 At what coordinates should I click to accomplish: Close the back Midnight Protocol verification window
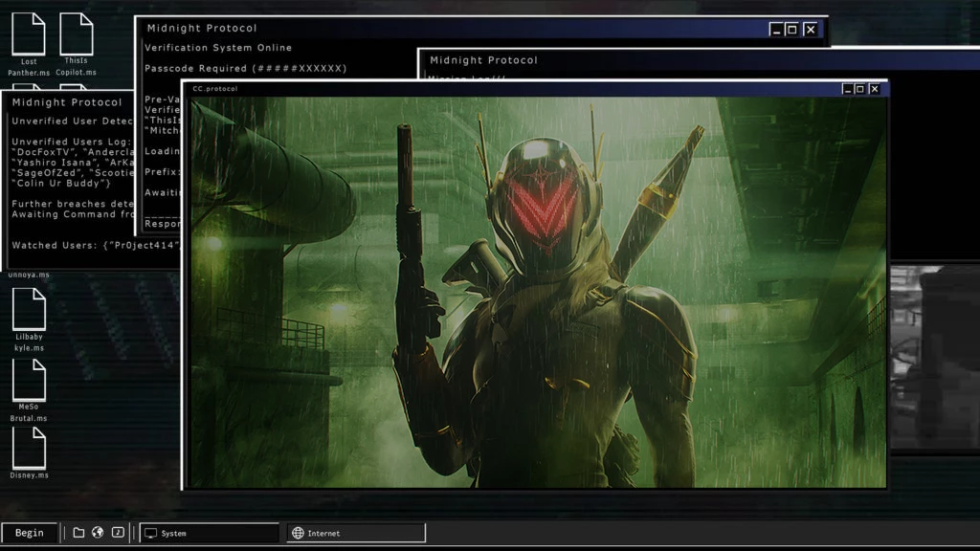[810, 30]
